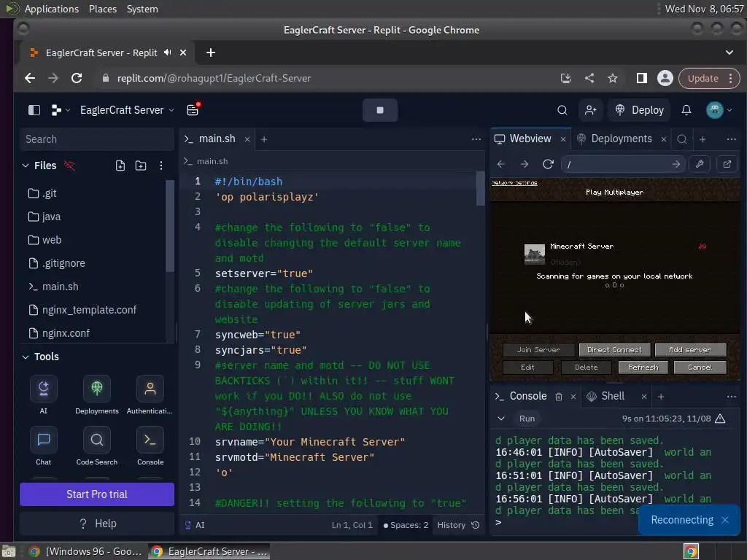Screen dimensions: 747x560
Task: Open the Help link
Action: [97, 524]
